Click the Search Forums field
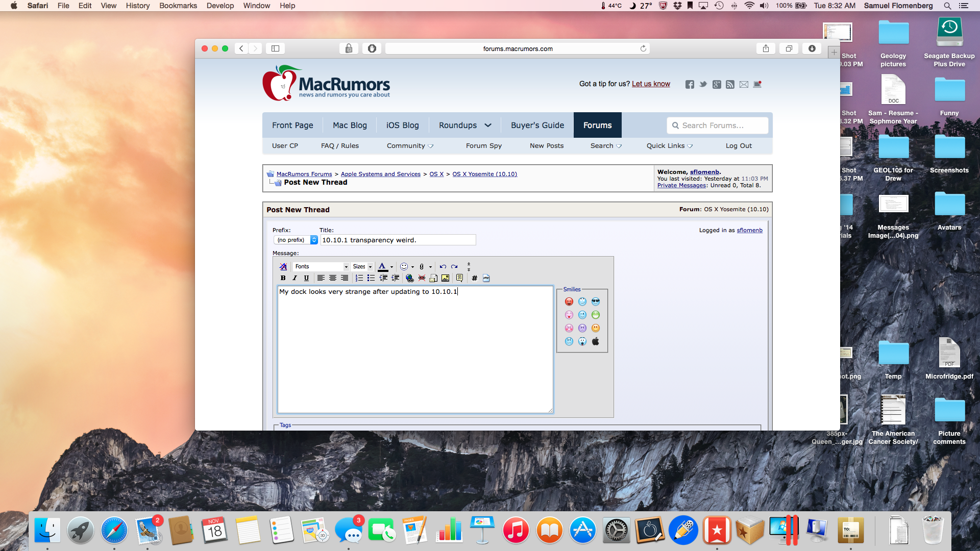980x551 pixels. [717, 125]
